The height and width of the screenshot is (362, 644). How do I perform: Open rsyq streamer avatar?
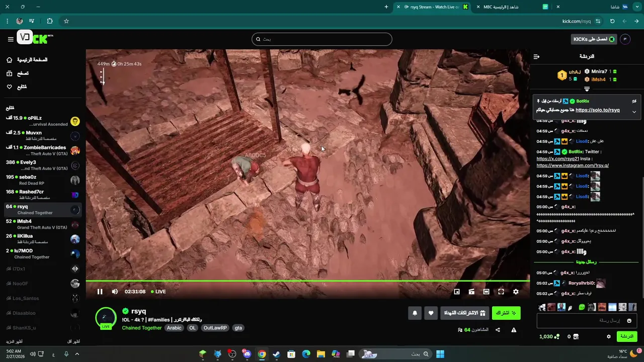click(x=106, y=318)
